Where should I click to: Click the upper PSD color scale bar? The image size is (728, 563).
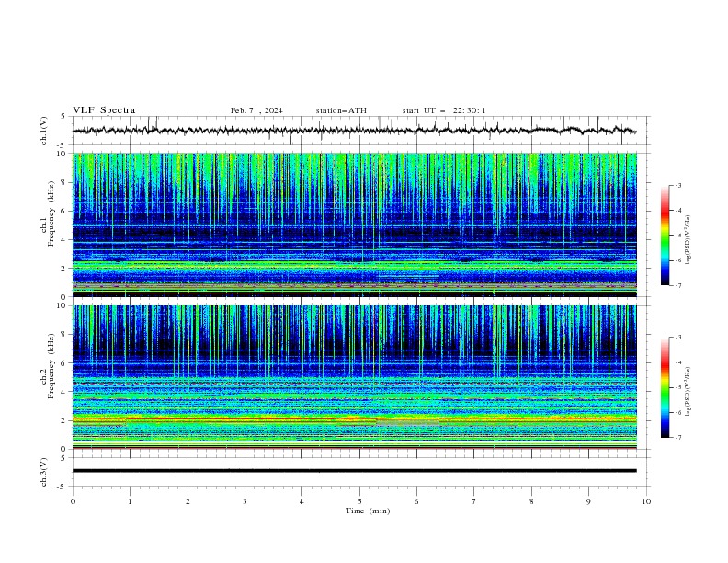coord(665,236)
